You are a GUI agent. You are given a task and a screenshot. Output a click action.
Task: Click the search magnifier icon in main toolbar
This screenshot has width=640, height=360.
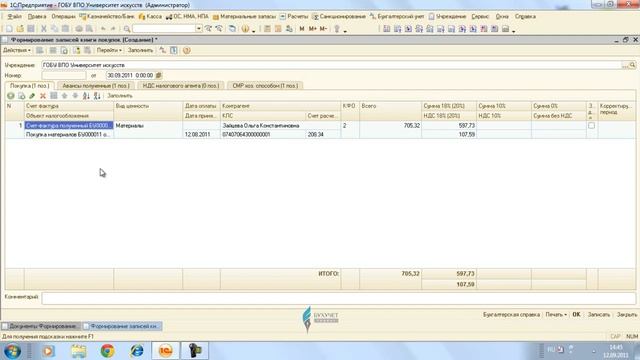click(127, 29)
